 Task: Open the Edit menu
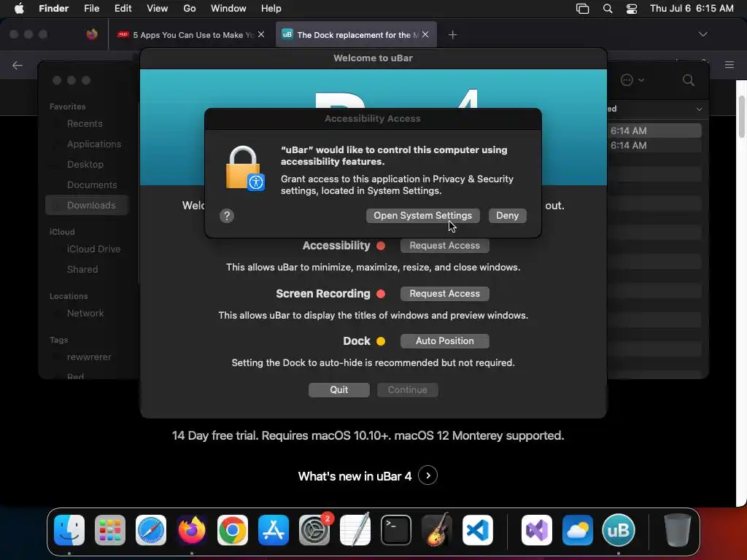[123, 9]
